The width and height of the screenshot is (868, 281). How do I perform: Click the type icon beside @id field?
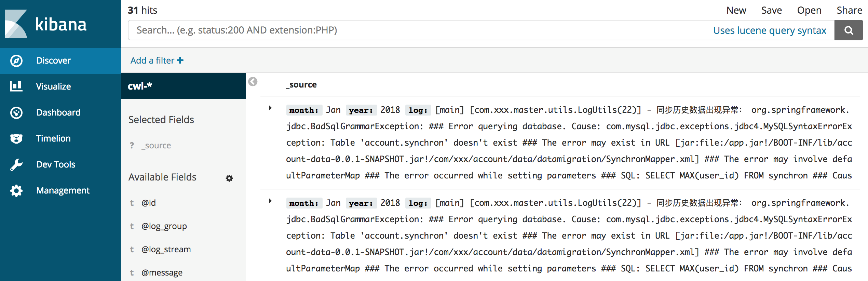(x=132, y=203)
